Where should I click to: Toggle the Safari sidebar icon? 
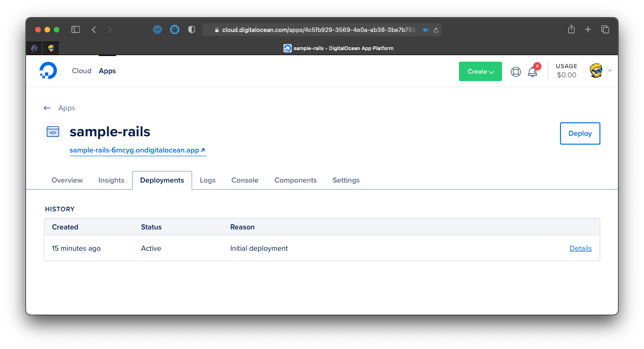(76, 30)
